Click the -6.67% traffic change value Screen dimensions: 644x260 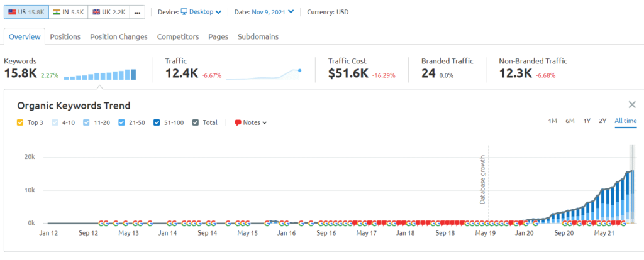(x=211, y=75)
